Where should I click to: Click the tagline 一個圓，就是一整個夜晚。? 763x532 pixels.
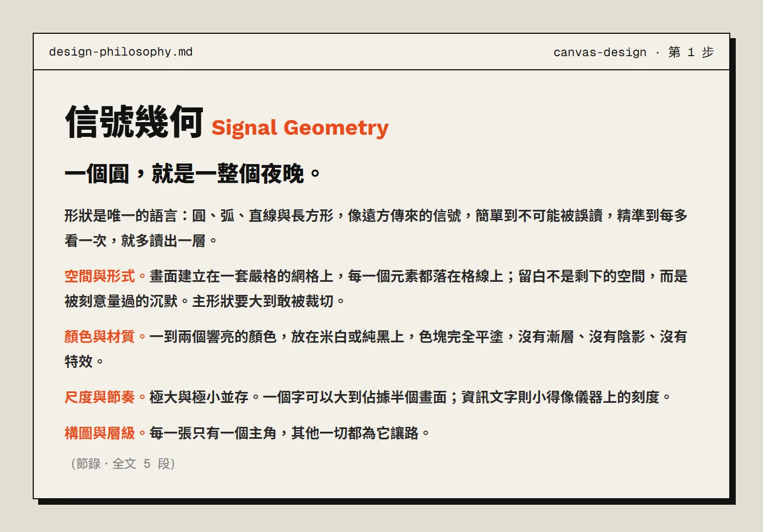pyautogui.click(x=193, y=174)
